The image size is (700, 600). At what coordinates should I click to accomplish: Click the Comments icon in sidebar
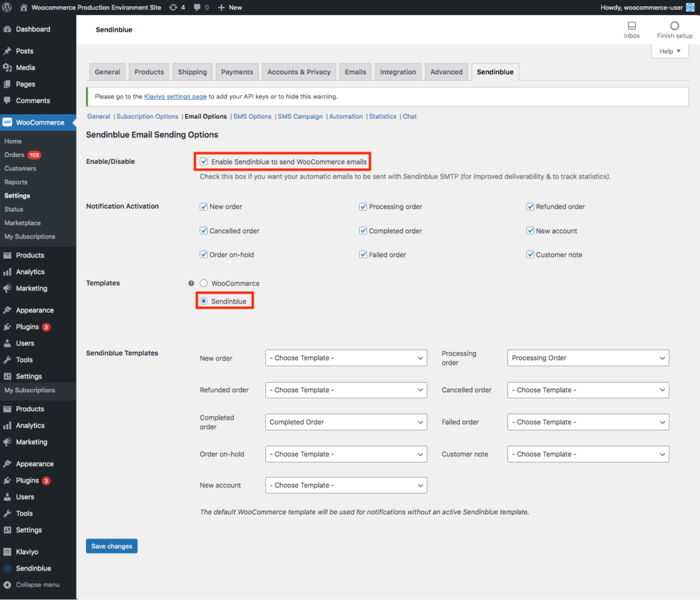pos(7,100)
